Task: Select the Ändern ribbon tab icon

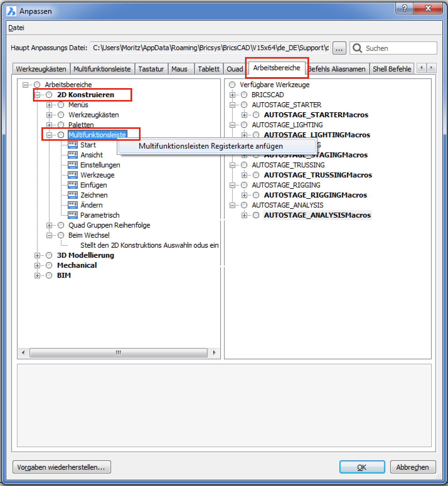Action: [x=72, y=205]
